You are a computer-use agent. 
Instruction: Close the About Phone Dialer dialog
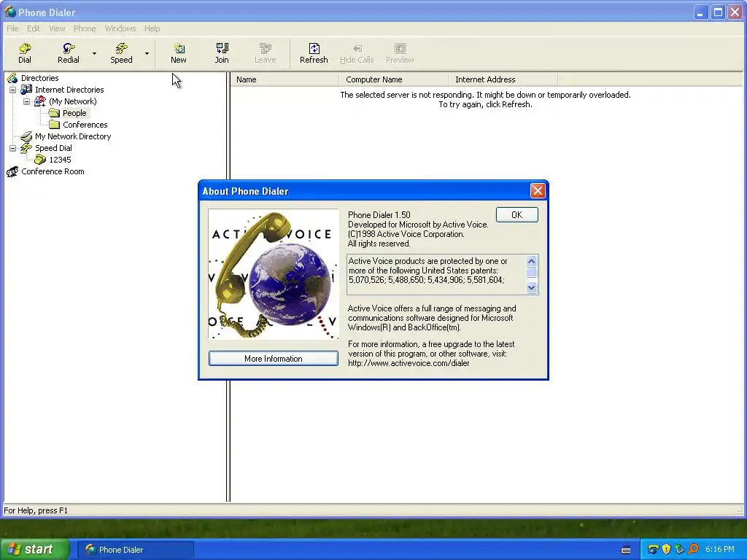click(538, 191)
